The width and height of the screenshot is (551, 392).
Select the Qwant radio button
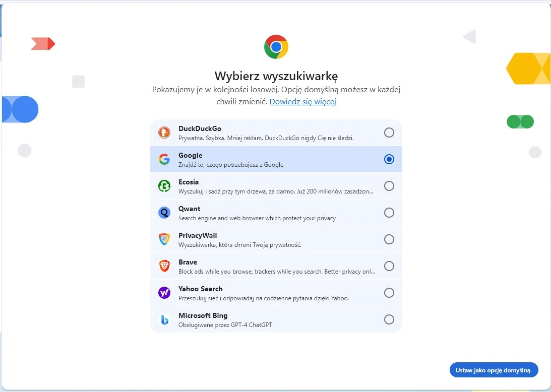tap(389, 212)
